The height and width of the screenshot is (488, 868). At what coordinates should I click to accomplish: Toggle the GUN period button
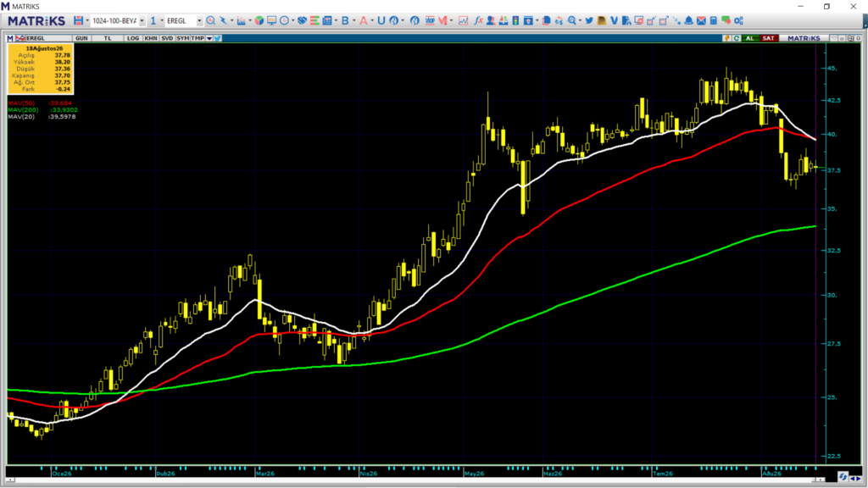pyautogui.click(x=81, y=38)
